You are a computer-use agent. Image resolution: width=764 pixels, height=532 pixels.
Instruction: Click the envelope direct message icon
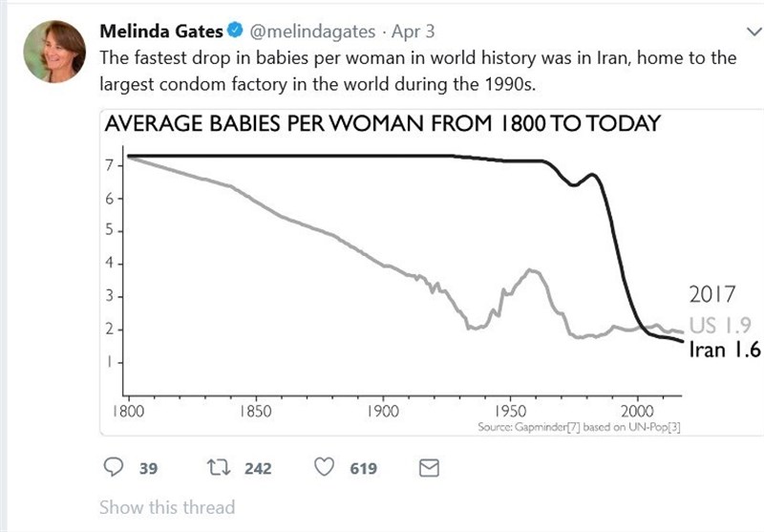click(430, 468)
